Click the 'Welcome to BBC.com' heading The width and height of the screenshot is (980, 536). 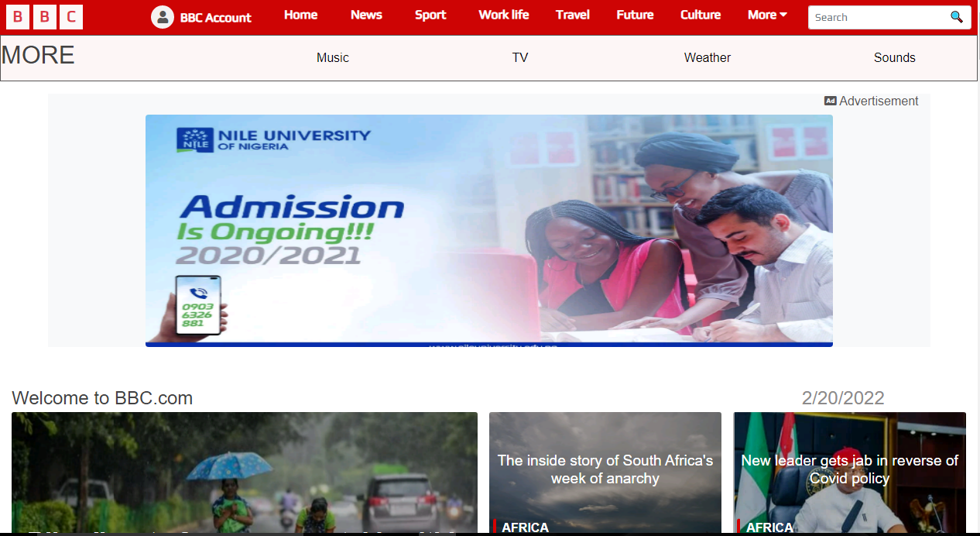click(x=102, y=398)
